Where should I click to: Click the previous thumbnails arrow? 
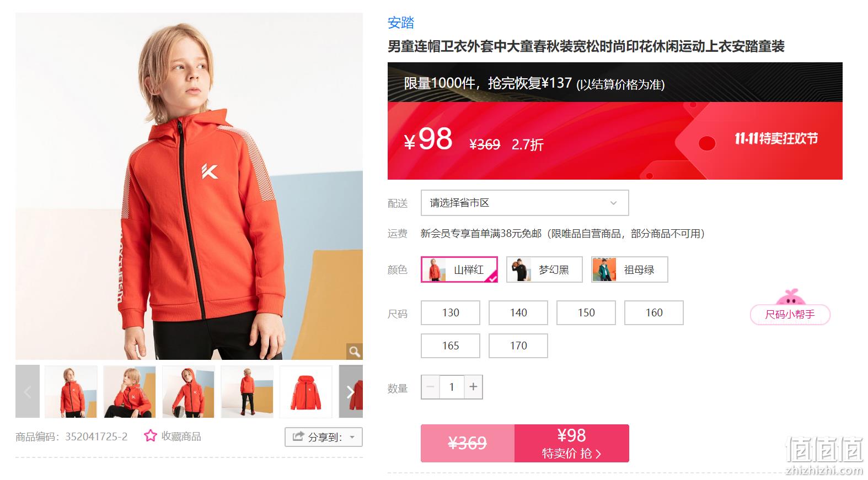(x=28, y=391)
